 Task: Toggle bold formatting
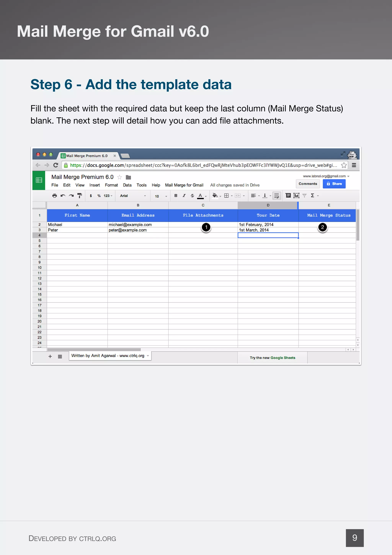(176, 196)
